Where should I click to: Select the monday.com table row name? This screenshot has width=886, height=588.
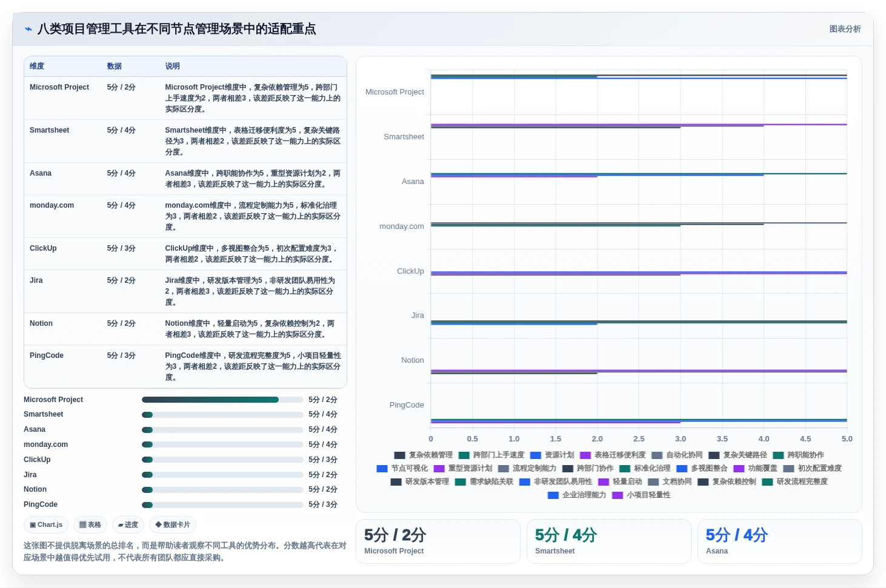tap(52, 205)
